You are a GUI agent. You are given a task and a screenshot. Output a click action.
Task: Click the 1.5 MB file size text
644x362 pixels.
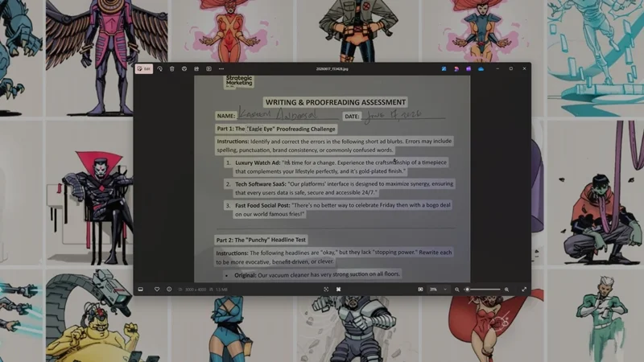[x=221, y=290]
